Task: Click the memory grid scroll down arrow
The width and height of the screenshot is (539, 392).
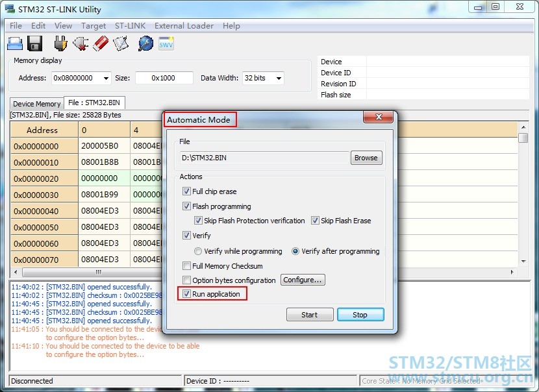Action: tap(523, 262)
